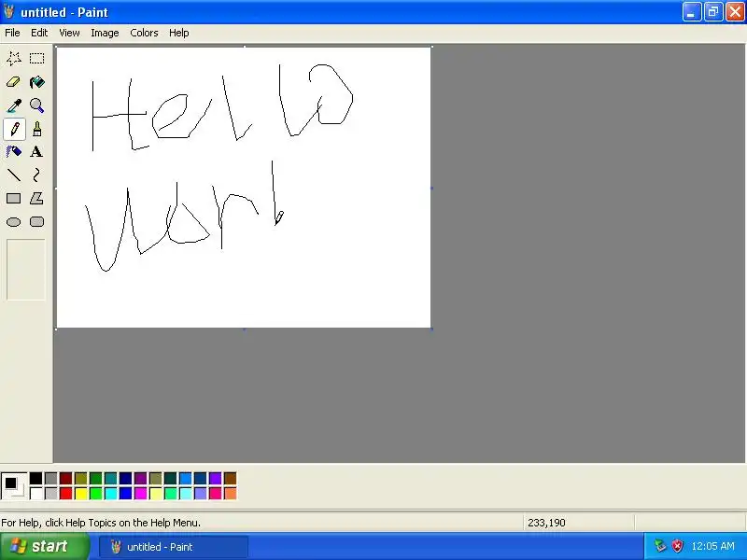Click on the white drawing canvas
Image resolution: width=747 pixels, height=560 pixels.
point(244,188)
